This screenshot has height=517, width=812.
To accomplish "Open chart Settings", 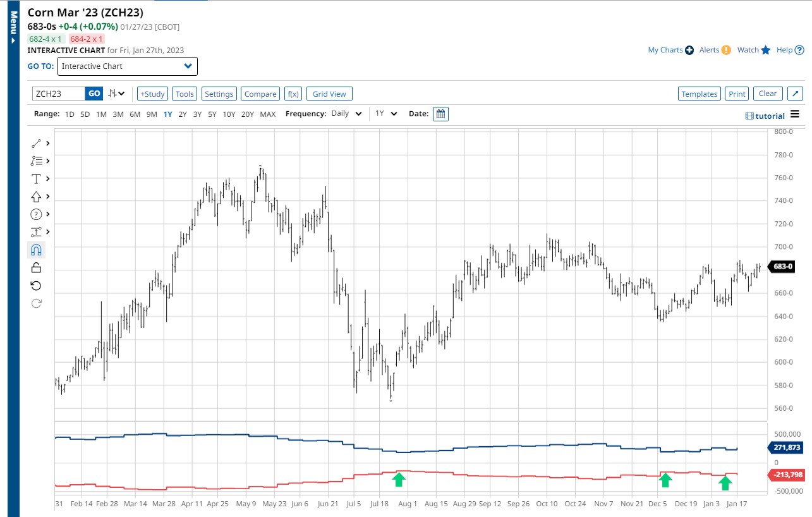I will [219, 94].
